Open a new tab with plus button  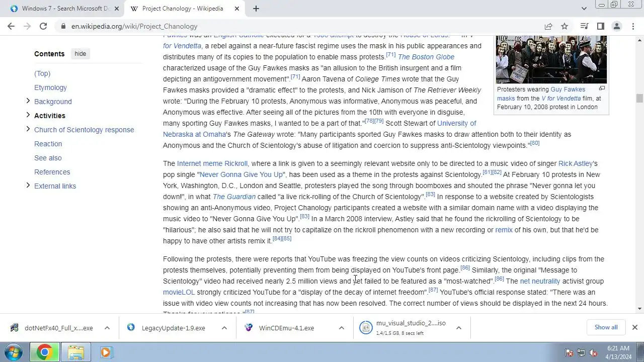(256, 9)
